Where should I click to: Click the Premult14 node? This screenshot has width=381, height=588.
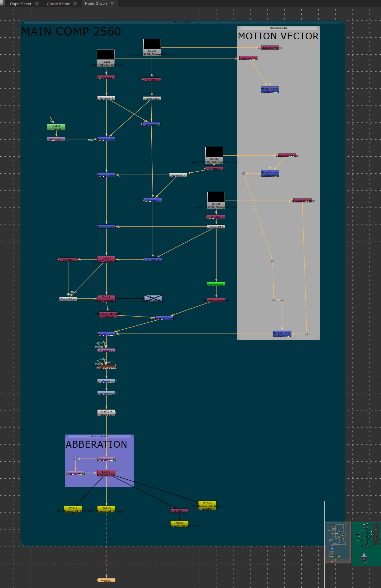pos(178,175)
